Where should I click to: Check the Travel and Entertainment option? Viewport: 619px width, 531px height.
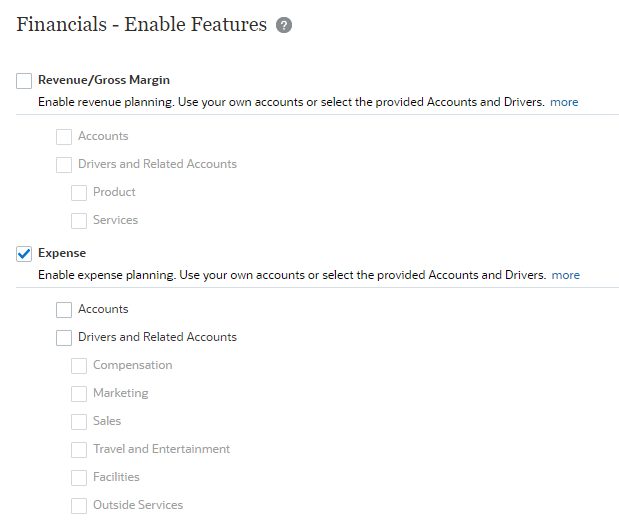click(x=79, y=450)
